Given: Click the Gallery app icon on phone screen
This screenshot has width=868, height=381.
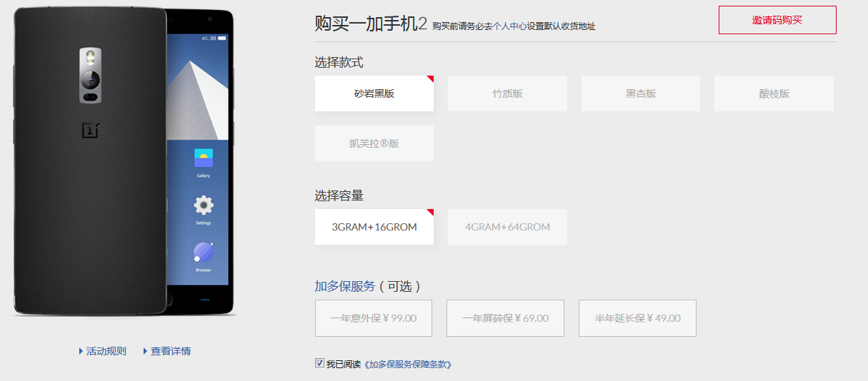Looking at the screenshot, I should [x=204, y=158].
